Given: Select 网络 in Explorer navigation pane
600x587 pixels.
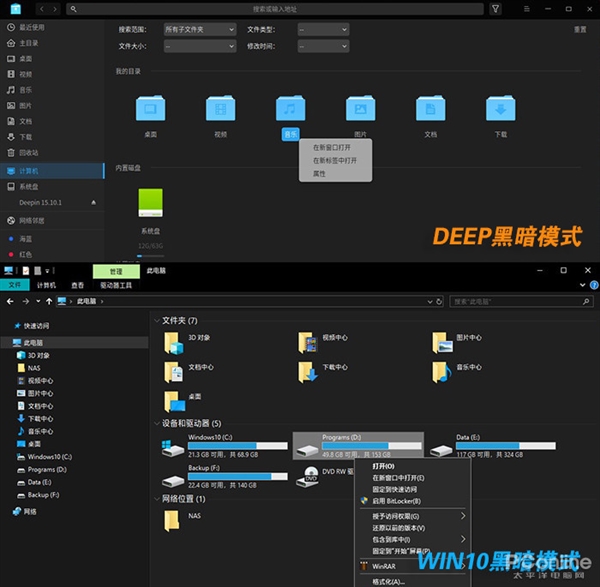Looking at the screenshot, I should [30, 512].
